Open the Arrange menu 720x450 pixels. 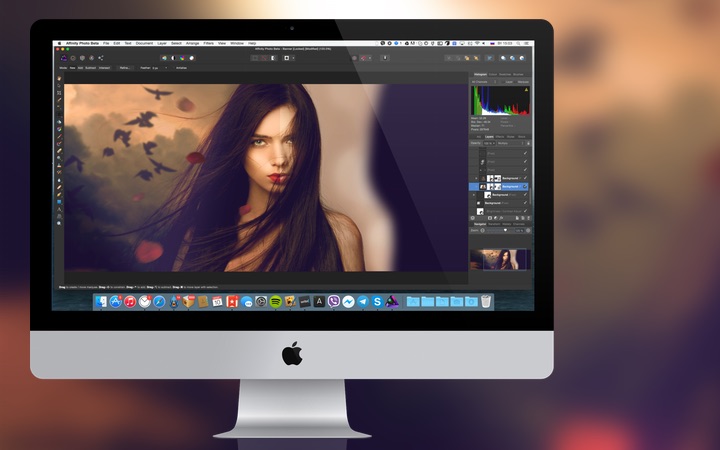tap(192, 43)
